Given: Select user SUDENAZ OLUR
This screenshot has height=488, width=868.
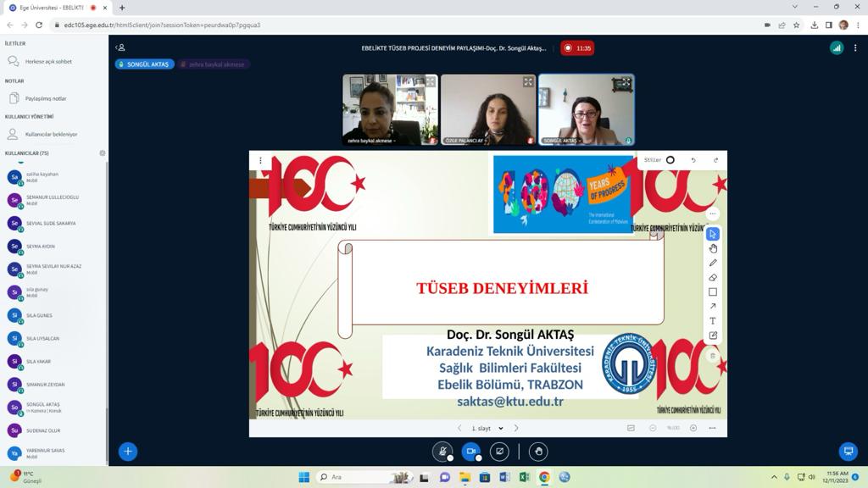Looking at the screenshot, I should pyautogui.click(x=43, y=430).
